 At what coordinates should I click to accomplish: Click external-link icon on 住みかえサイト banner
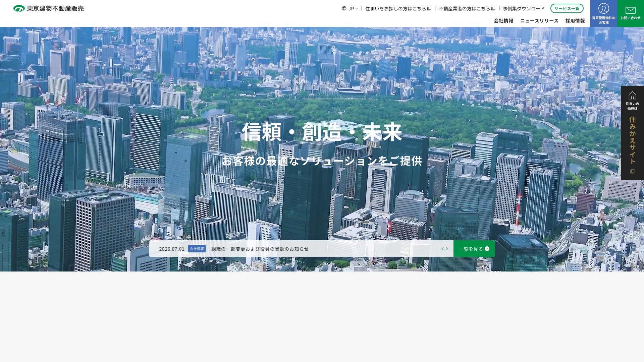[x=632, y=171]
